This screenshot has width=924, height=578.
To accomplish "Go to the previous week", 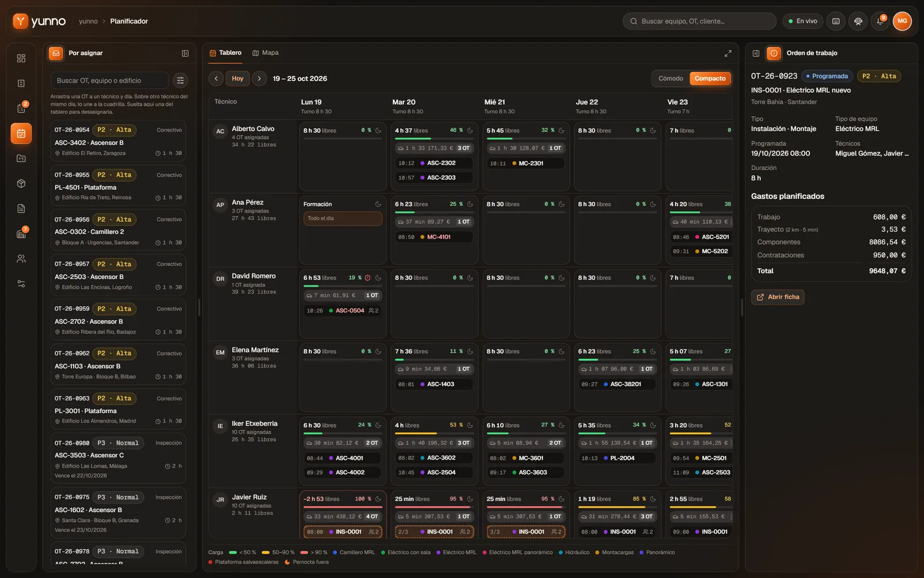I will pyautogui.click(x=216, y=79).
